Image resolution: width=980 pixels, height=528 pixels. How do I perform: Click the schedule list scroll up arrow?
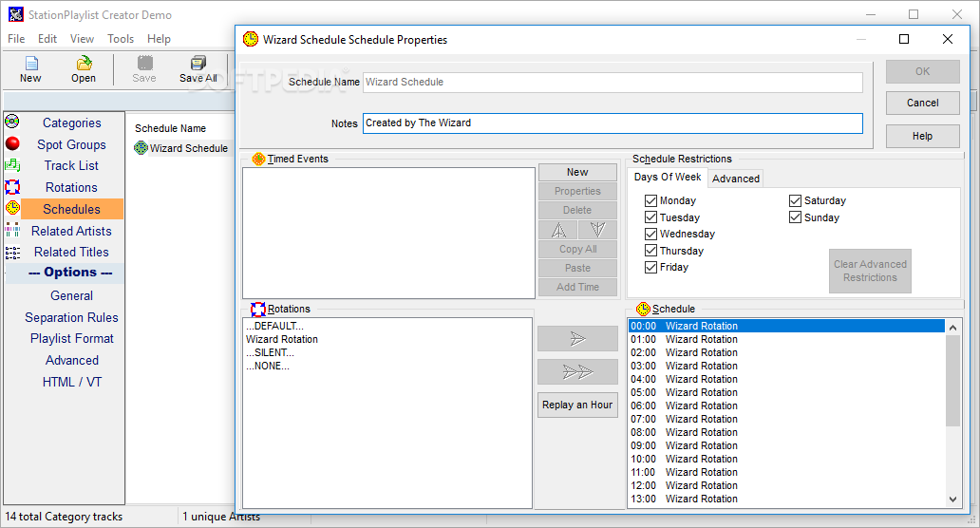[x=952, y=328]
